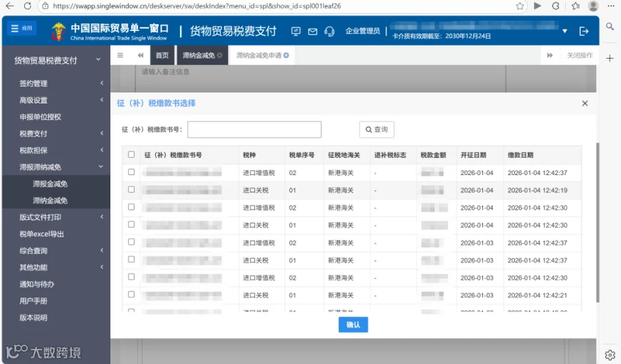
Task: Open 滞纳金减免 in the sidebar
Action: [x=50, y=201]
